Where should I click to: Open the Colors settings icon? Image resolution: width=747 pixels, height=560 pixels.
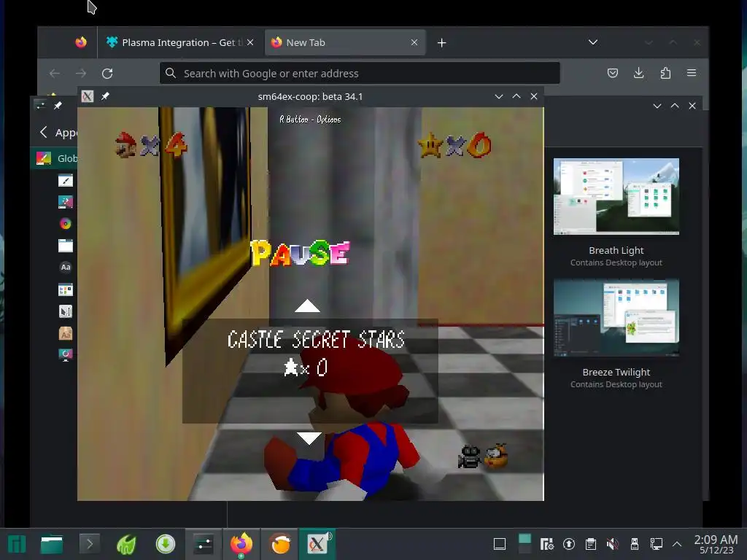[65, 223]
